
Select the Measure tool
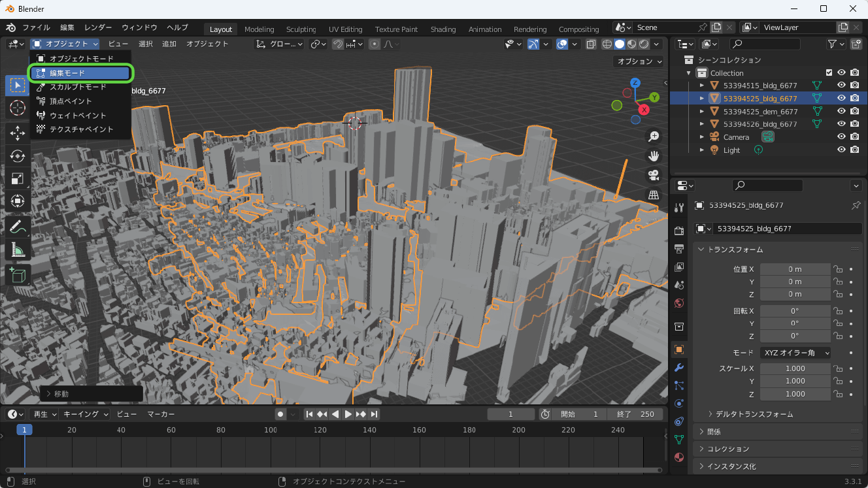click(18, 249)
